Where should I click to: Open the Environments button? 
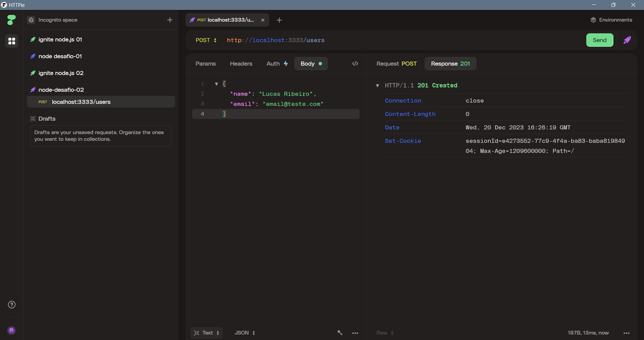(611, 20)
